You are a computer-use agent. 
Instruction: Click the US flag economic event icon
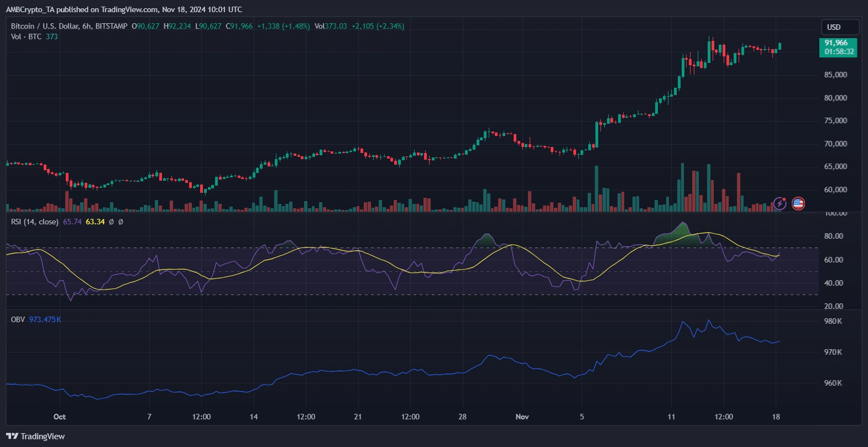coord(798,203)
